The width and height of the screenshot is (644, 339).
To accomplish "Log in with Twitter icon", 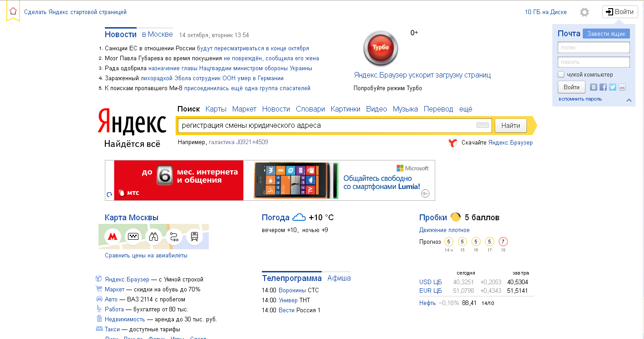I will click(x=613, y=87).
